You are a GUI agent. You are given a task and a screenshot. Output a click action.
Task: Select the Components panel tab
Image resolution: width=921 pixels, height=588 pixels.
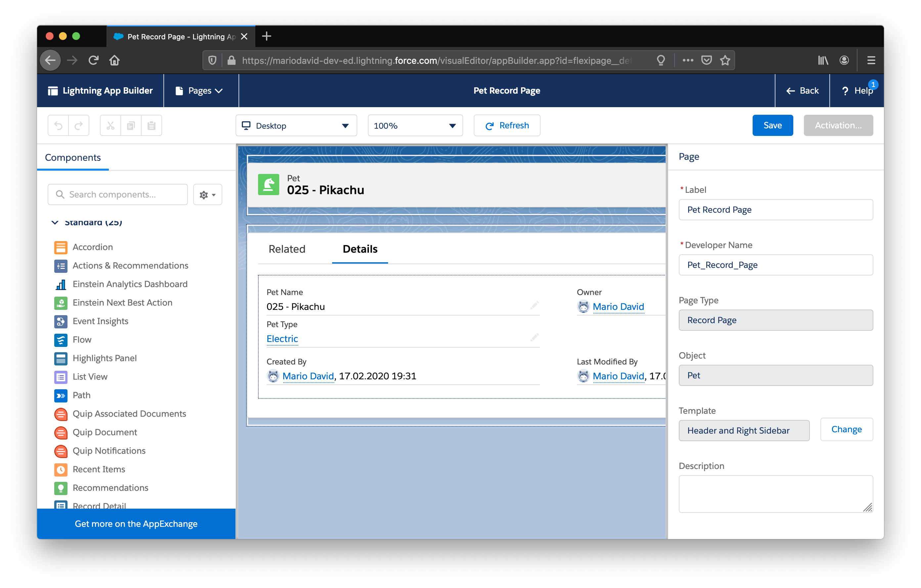pyautogui.click(x=73, y=157)
